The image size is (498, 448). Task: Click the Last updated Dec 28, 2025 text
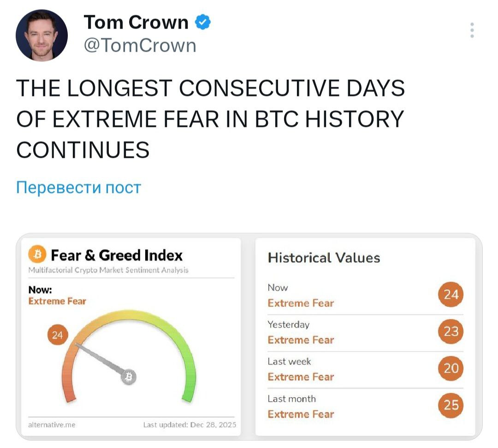189,425
